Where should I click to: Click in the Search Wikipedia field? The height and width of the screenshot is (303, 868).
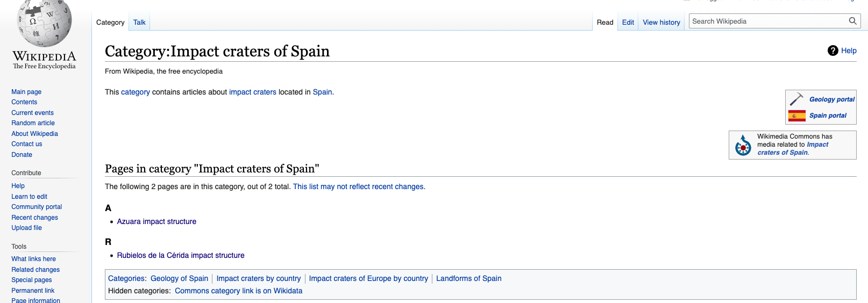[768, 21]
